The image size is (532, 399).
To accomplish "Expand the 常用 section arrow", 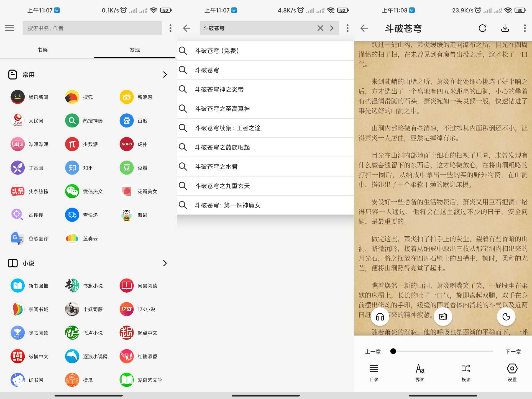I will pyautogui.click(x=165, y=75).
